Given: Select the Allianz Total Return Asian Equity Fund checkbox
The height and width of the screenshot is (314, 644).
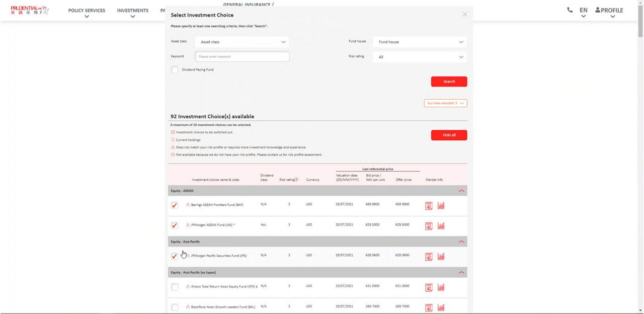Looking at the screenshot, I should click(175, 287).
